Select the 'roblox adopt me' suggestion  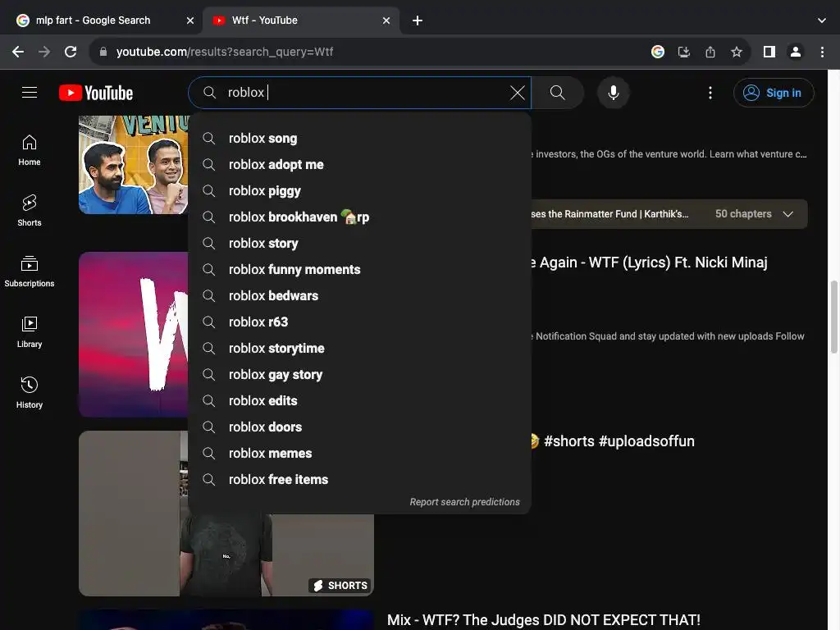[x=359, y=164]
